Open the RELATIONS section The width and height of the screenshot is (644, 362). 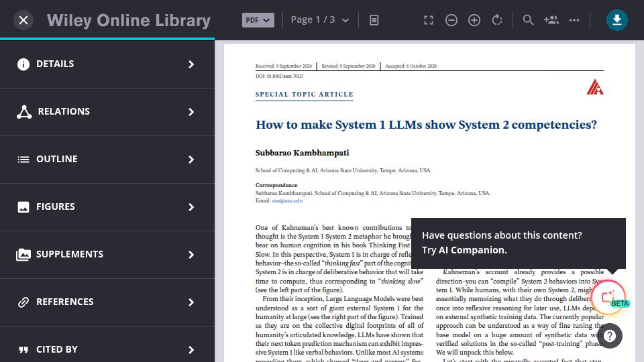(x=107, y=112)
